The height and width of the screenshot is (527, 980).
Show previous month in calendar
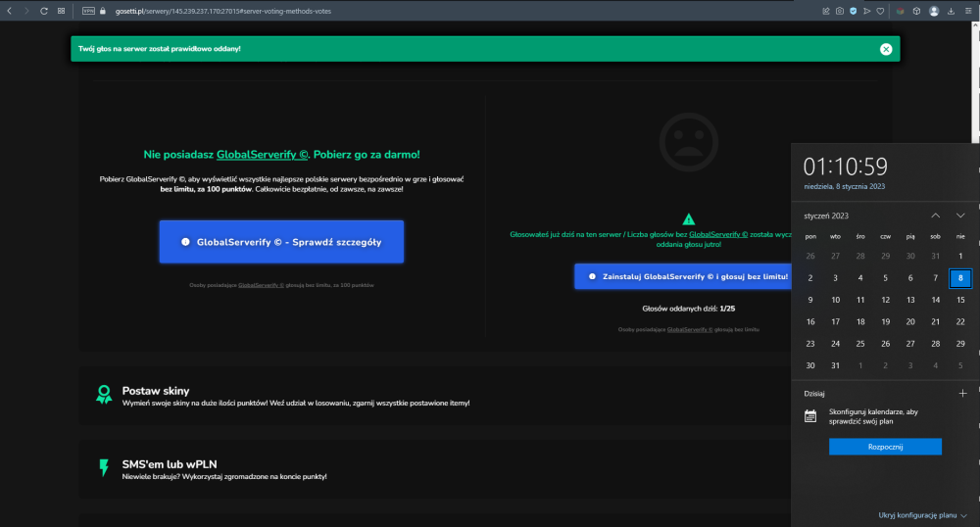point(936,216)
